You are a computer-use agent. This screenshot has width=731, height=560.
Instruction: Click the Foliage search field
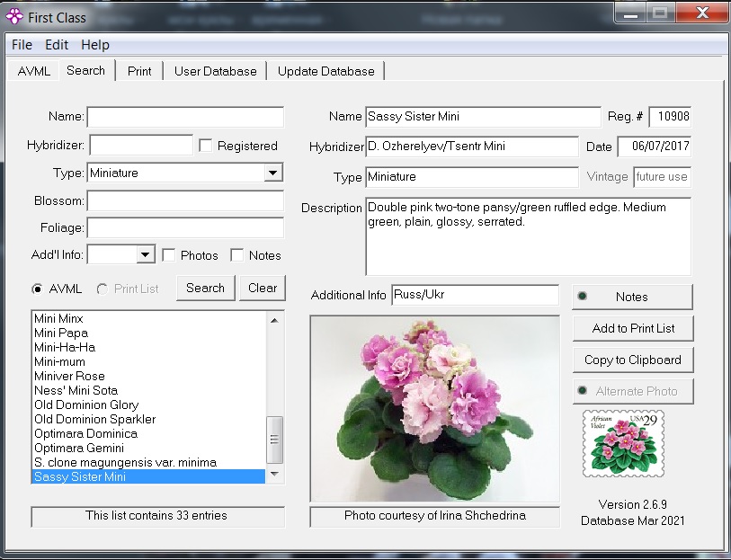[x=185, y=227]
